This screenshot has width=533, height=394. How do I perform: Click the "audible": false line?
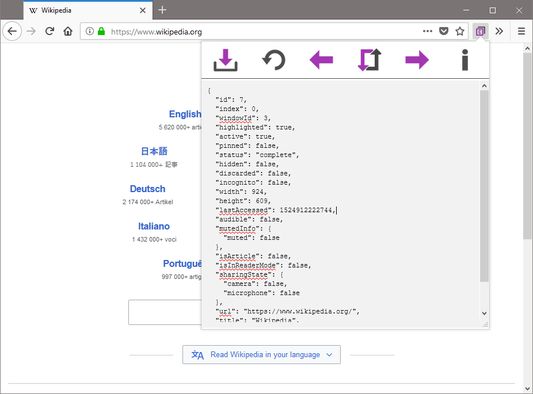pos(249,220)
